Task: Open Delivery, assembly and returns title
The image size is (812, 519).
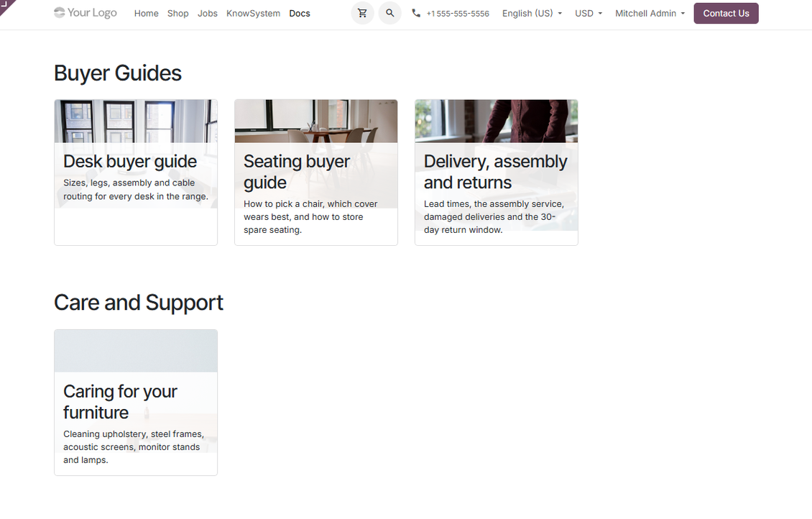Action: coord(496,172)
